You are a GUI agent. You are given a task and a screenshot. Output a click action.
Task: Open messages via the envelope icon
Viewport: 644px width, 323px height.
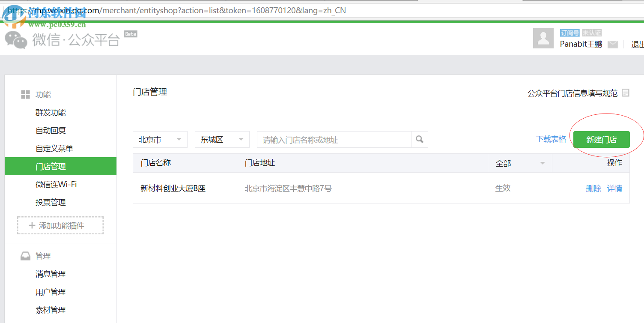[613, 44]
